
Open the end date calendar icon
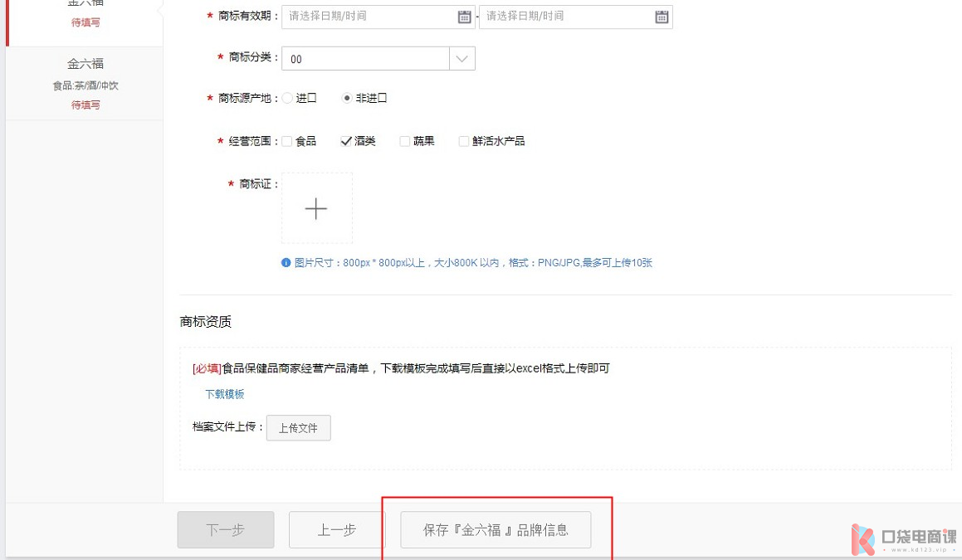(662, 17)
